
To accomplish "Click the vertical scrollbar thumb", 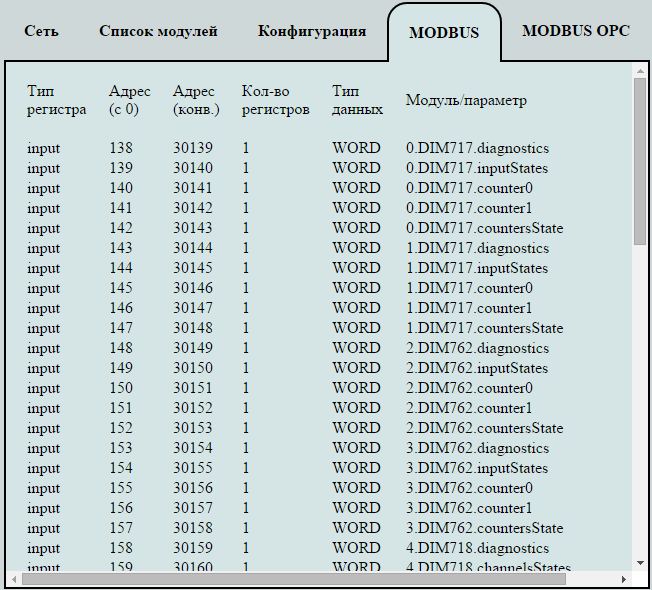I will tap(640, 161).
